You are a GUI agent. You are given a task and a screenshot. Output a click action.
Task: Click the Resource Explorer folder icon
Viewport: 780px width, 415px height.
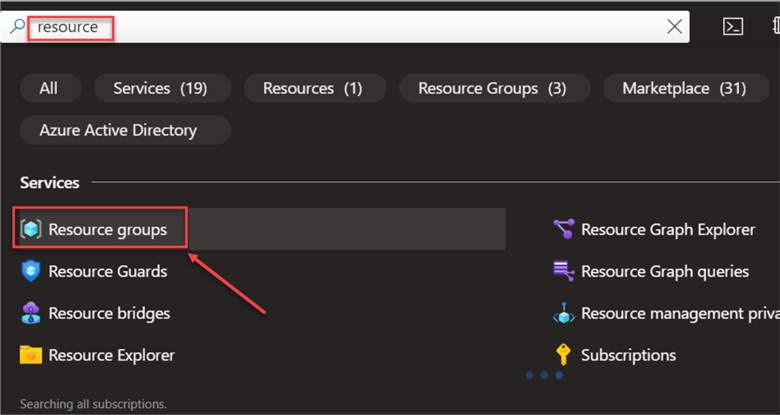tap(31, 355)
